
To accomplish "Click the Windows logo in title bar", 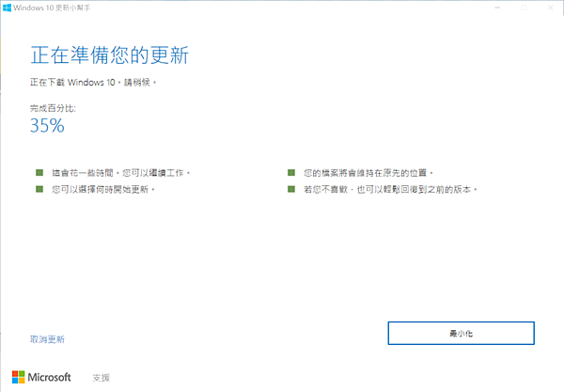I will (7, 8).
